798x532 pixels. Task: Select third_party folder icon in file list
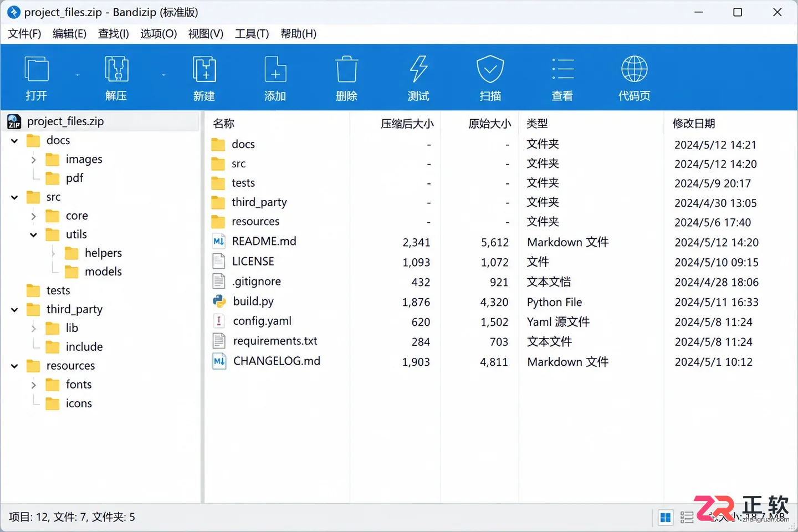point(218,203)
